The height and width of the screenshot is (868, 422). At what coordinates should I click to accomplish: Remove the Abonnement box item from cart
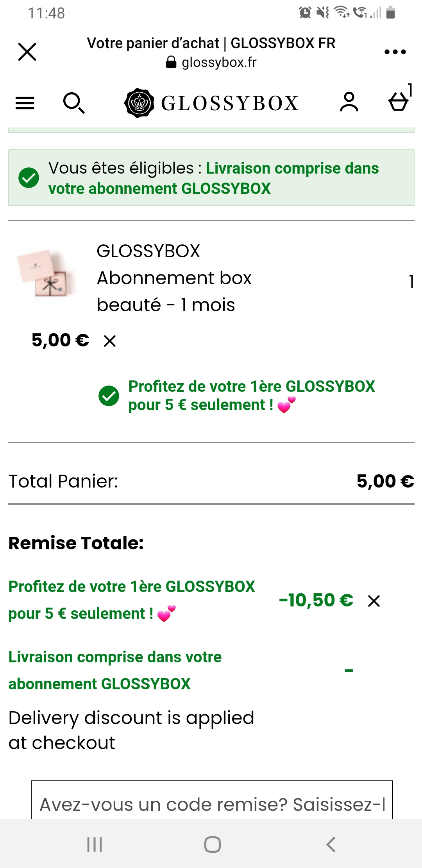pos(110,341)
